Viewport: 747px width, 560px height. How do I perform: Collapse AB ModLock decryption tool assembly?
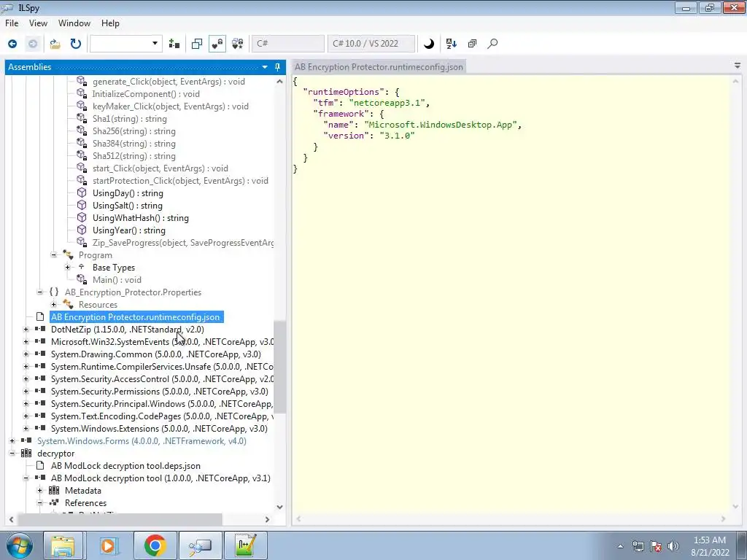(26, 478)
